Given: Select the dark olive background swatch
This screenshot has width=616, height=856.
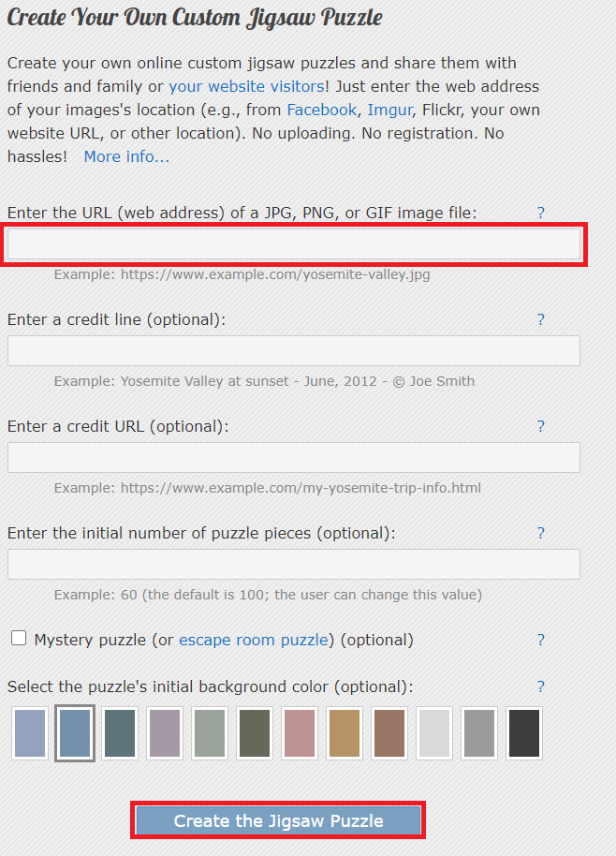Looking at the screenshot, I should coord(255,733).
